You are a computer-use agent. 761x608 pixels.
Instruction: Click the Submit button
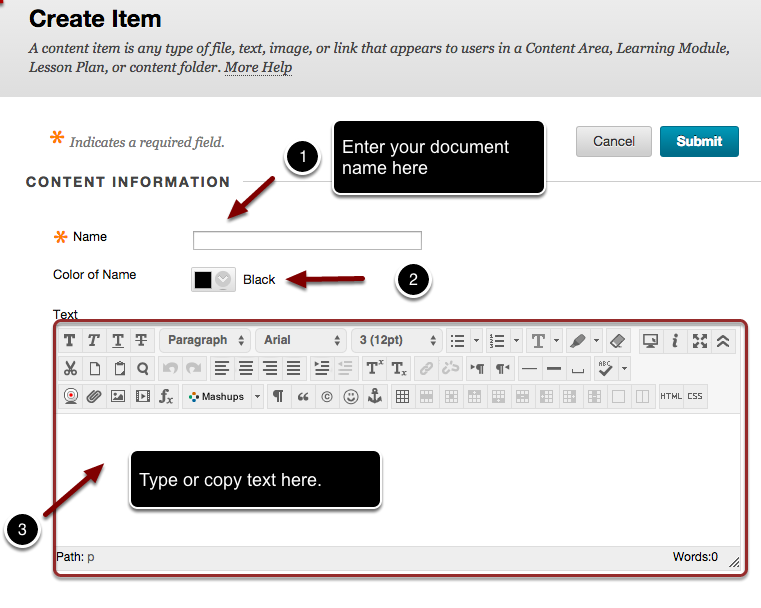[x=699, y=141]
